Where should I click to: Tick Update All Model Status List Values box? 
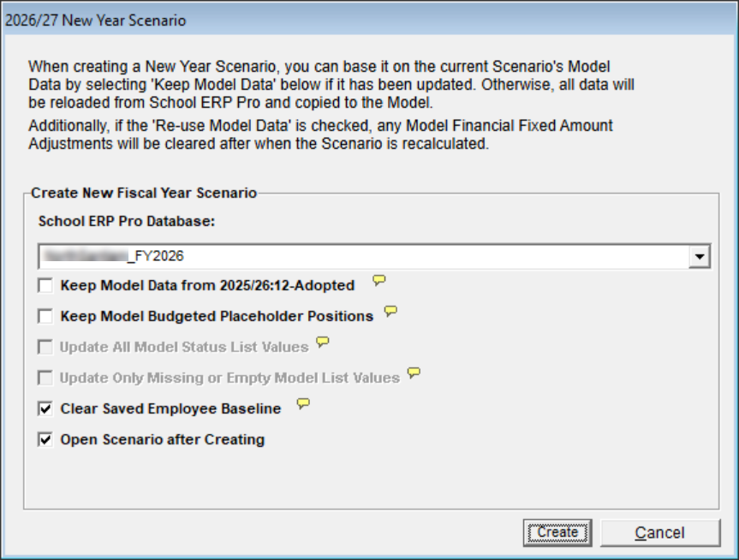45,347
